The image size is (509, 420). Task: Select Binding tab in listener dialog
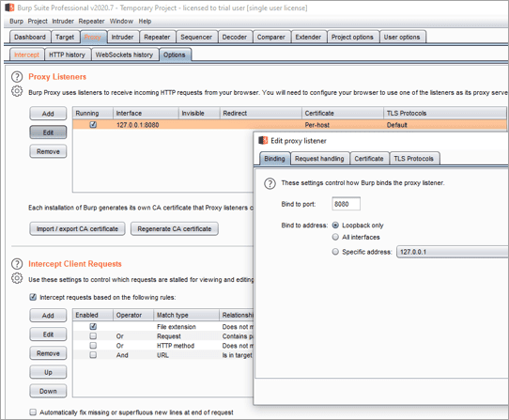274,159
